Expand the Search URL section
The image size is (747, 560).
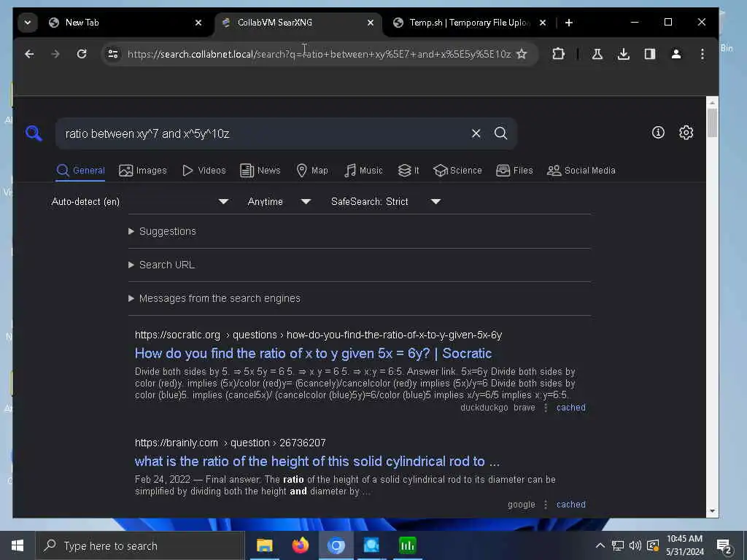(x=162, y=265)
